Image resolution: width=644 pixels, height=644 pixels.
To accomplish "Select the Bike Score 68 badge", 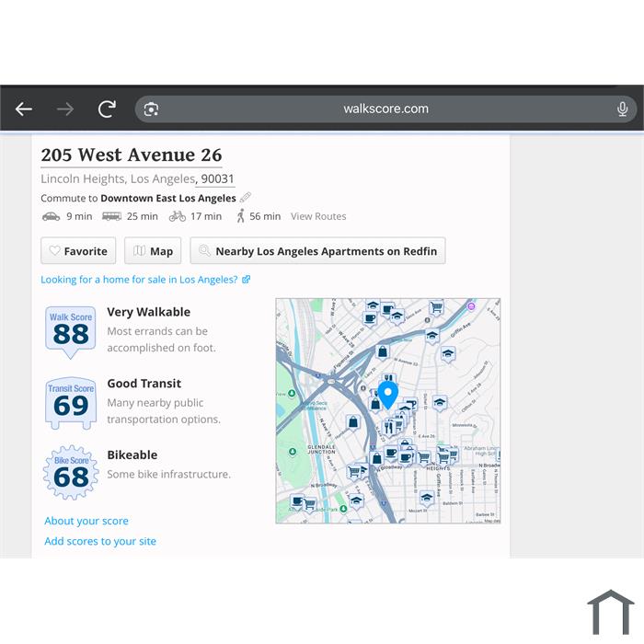I will pos(71,473).
